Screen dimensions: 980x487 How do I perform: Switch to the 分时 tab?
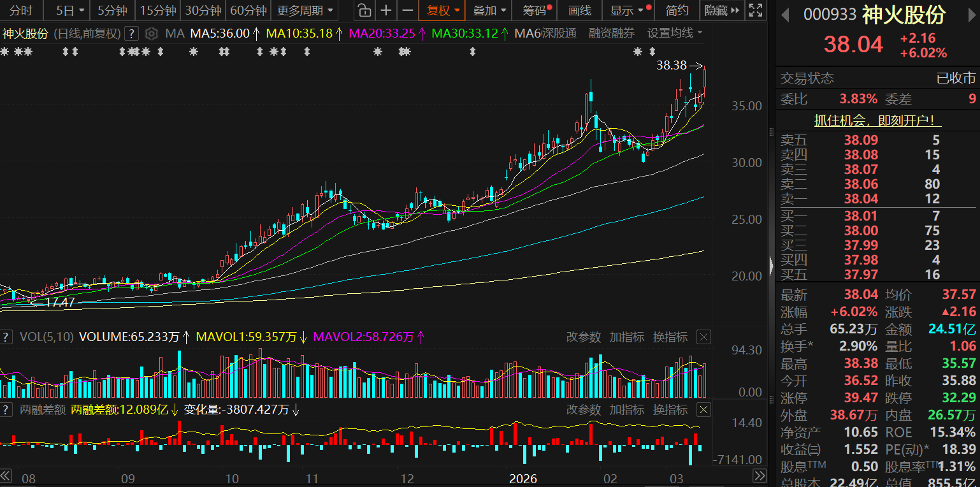pos(20,10)
